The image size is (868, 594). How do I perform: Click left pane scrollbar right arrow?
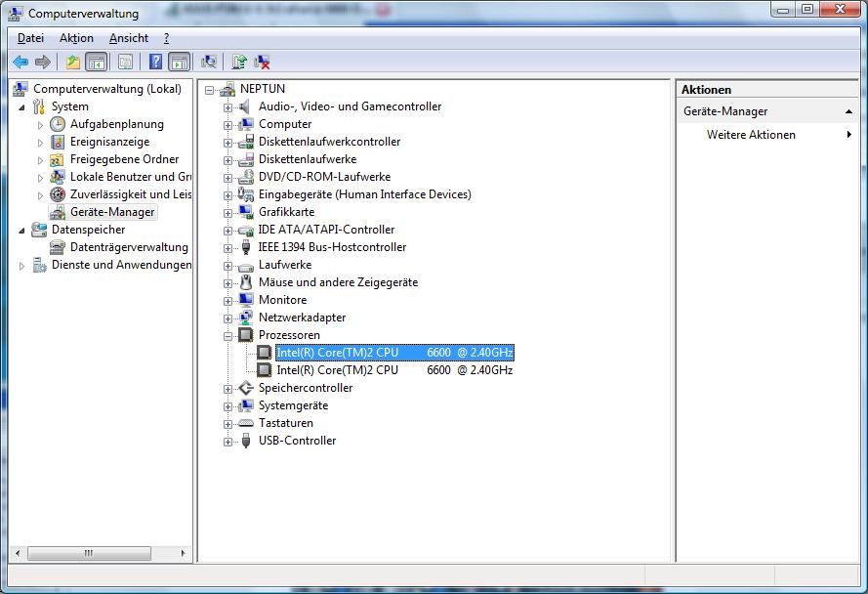click(x=184, y=553)
